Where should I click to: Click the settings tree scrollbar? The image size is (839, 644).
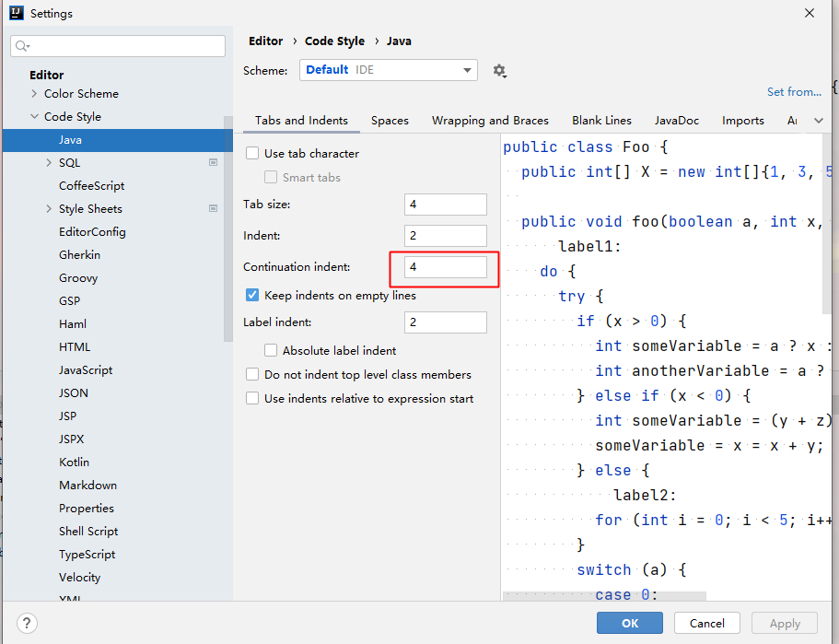(x=228, y=228)
